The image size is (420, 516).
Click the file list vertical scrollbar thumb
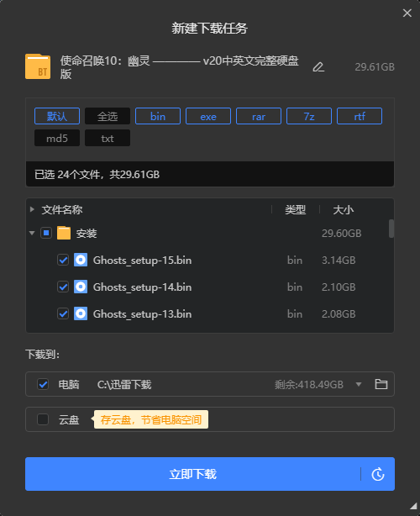click(x=391, y=229)
